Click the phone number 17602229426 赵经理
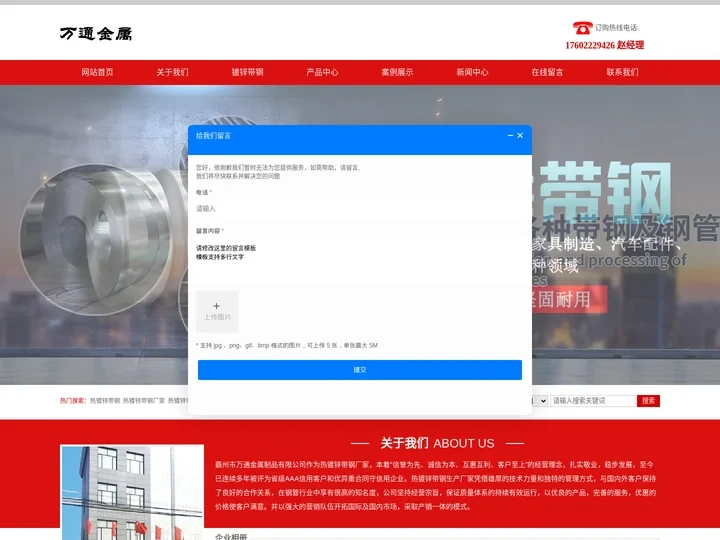Viewport: 720px width, 540px height. click(x=604, y=45)
